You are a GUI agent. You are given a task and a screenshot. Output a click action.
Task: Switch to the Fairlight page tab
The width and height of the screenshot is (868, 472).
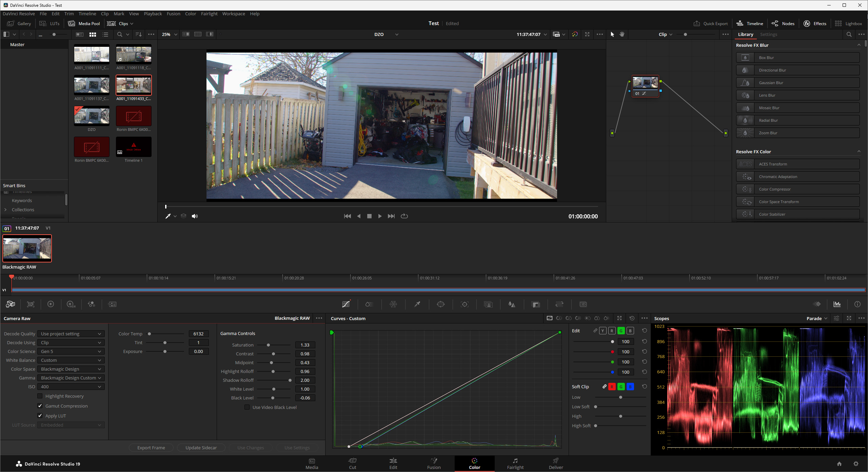515,464
